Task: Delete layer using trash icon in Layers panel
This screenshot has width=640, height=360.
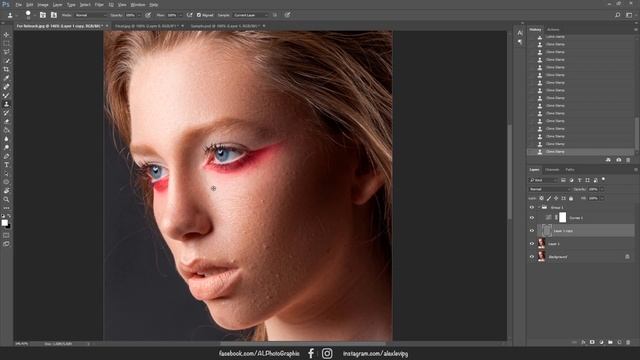Action: (x=629, y=342)
